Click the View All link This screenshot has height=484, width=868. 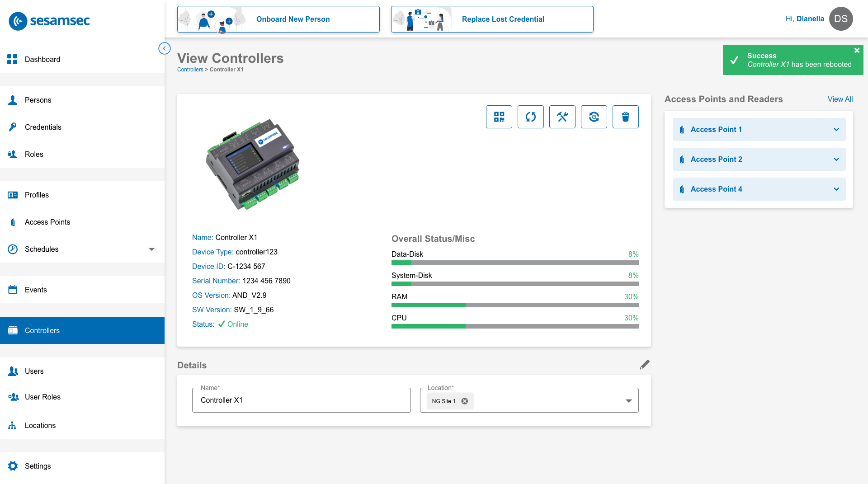840,99
